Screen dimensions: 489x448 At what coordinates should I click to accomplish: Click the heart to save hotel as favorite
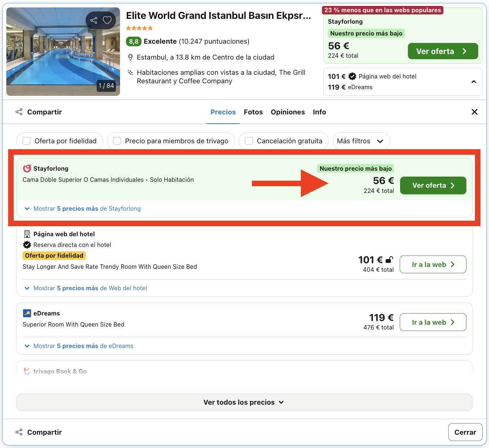[107, 20]
